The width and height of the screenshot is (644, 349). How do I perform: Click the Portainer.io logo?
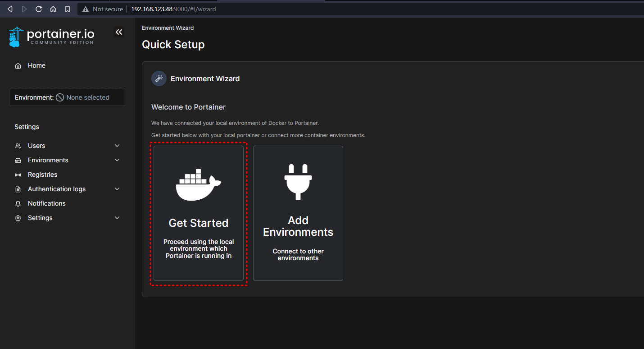coord(51,37)
